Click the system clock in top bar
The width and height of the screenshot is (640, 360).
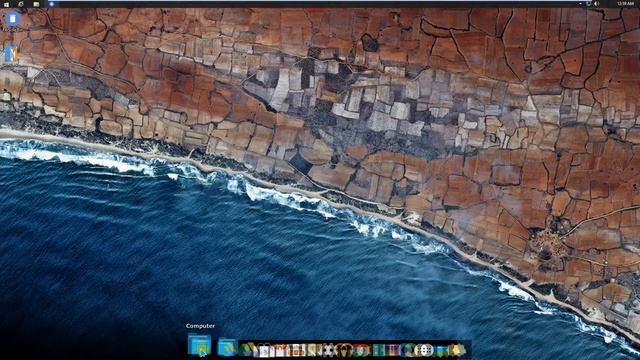tap(625, 4)
